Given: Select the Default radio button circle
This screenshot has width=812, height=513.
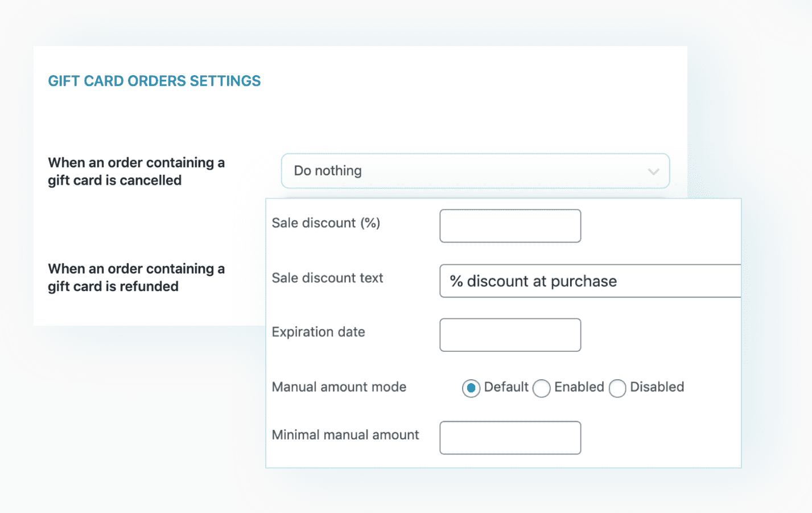Looking at the screenshot, I should 471,388.
